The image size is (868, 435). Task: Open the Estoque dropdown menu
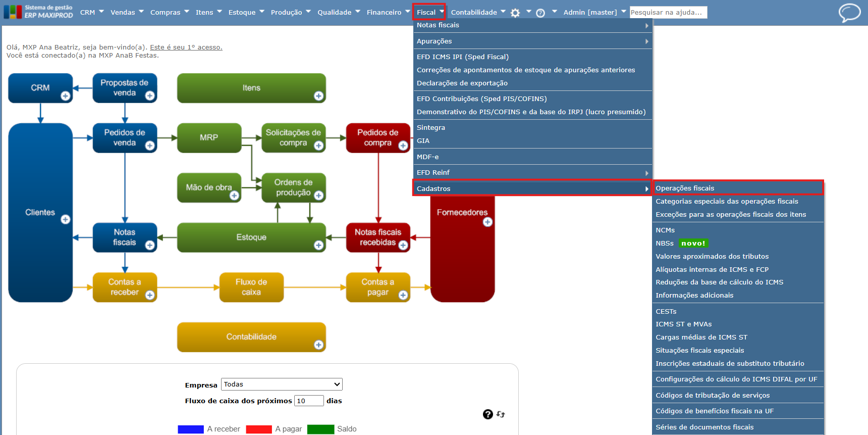(246, 12)
